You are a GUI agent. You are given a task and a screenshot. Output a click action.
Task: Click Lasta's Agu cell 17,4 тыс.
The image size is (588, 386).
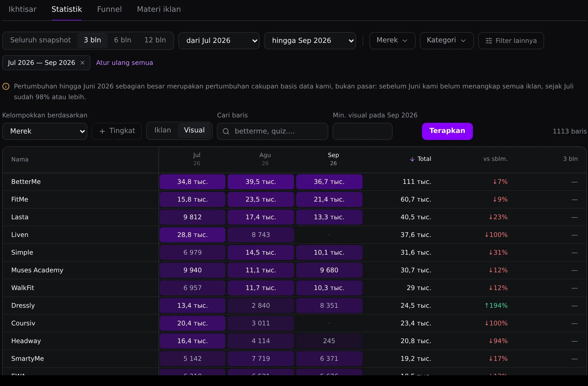(261, 217)
